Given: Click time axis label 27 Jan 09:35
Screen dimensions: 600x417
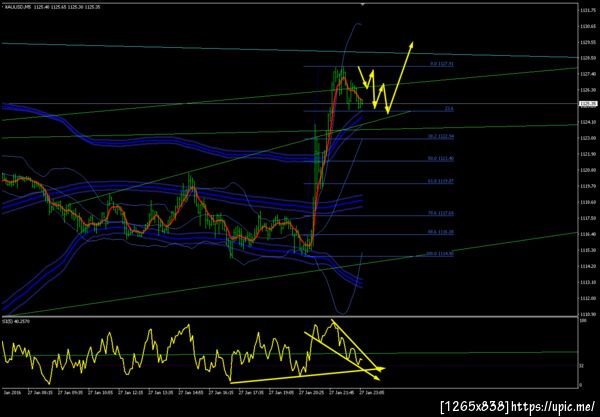Looking at the screenshot, I should click(70, 393).
